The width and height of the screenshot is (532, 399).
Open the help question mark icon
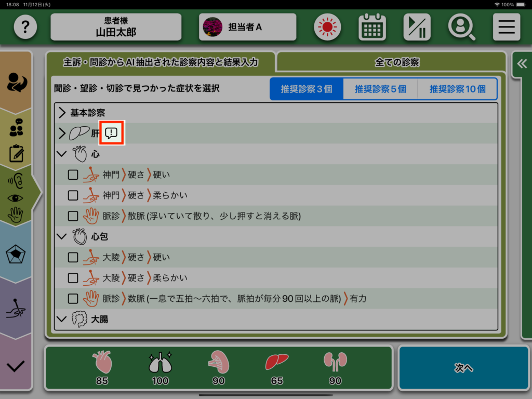25,27
